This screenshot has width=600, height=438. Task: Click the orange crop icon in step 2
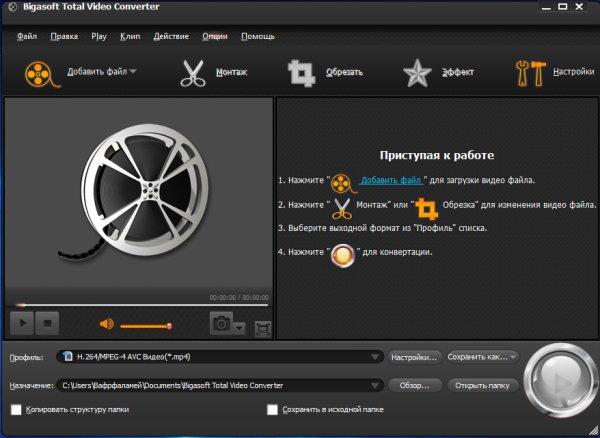click(x=427, y=208)
